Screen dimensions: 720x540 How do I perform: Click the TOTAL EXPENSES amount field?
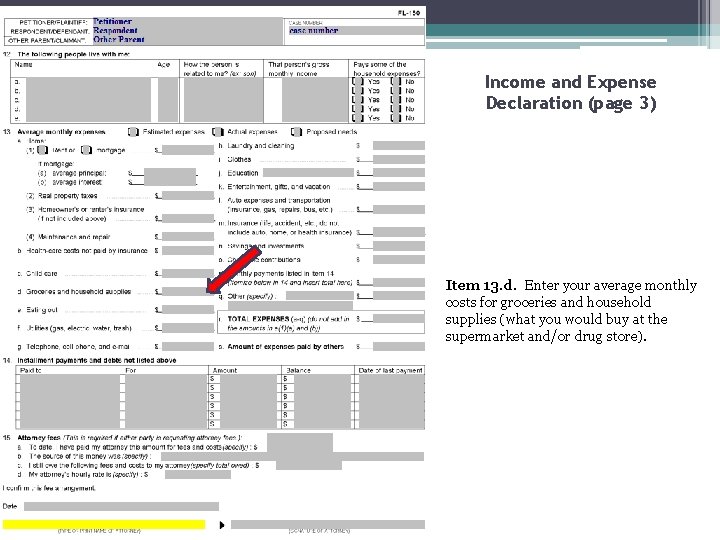[399, 319]
